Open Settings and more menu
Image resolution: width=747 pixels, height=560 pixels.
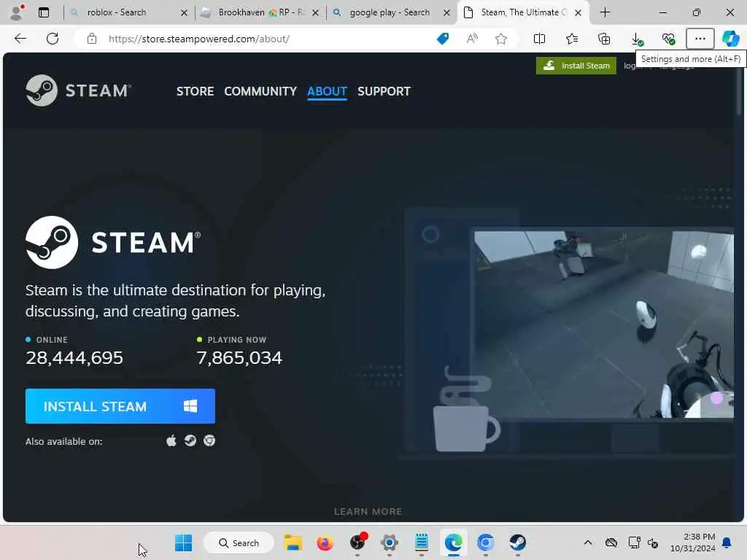[x=700, y=39]
